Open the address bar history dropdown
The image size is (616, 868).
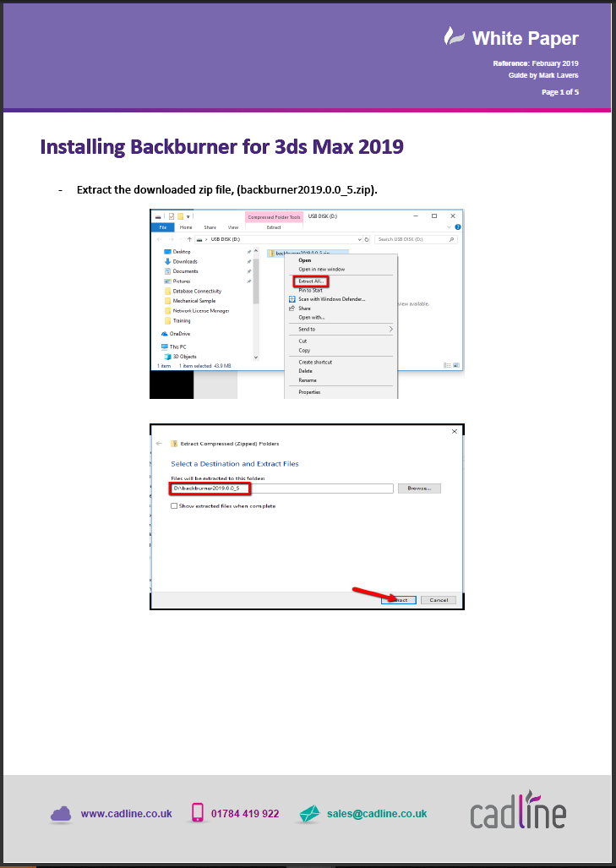[x=359, y=240]
